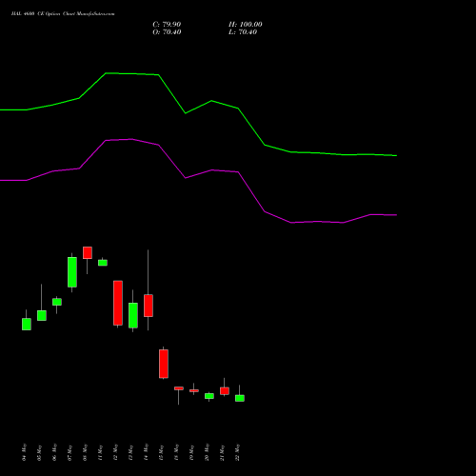Viewport: 476px width, 476px height.
Task: Click the close value C: 79.90
Action: (167, 25)
